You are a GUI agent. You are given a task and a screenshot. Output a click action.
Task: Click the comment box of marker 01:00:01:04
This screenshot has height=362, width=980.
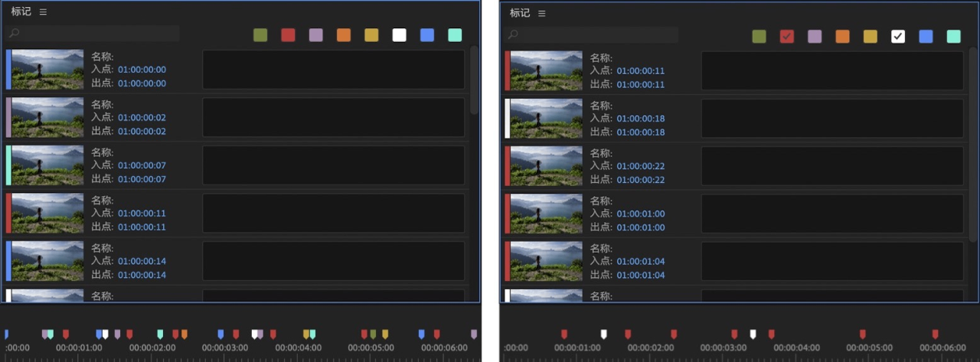[x=831, y=261]
